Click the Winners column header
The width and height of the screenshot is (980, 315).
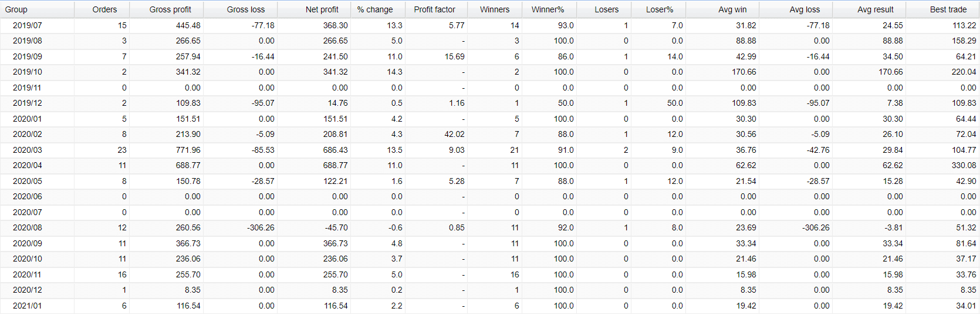495,9
